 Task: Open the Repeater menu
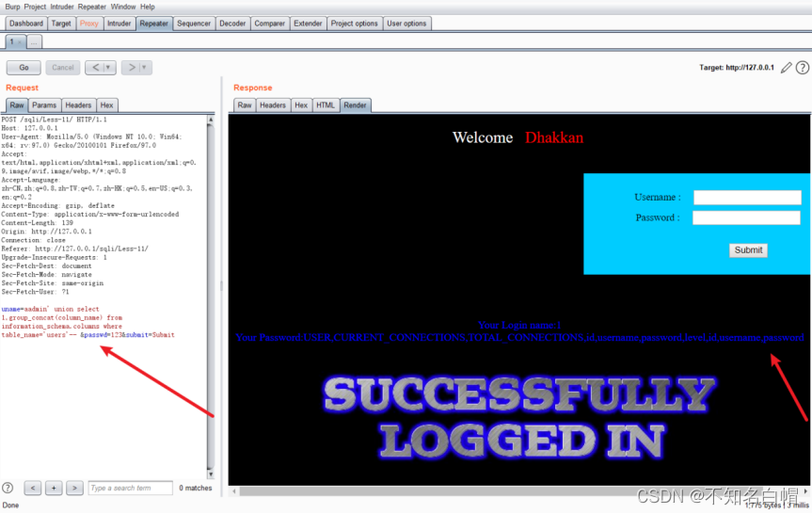point(92,7)
